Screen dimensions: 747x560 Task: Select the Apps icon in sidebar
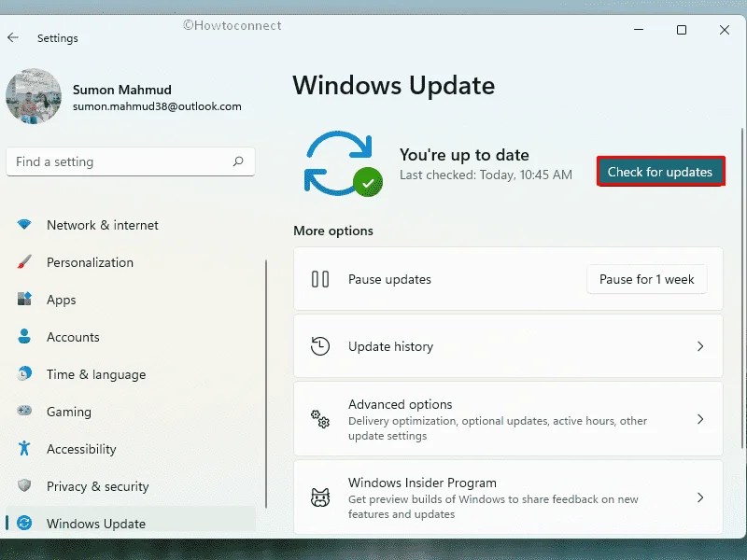tap(24, 300)
